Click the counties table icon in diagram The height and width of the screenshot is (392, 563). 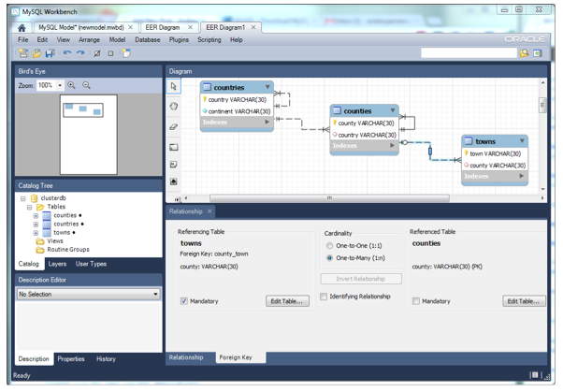click(337, 110)
